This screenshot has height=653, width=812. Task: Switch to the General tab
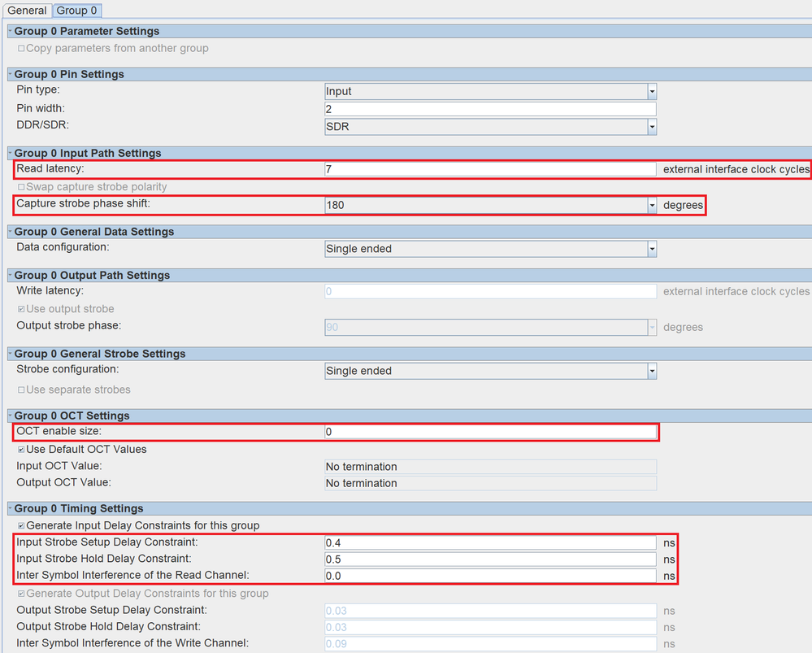(x=27, y=11)
